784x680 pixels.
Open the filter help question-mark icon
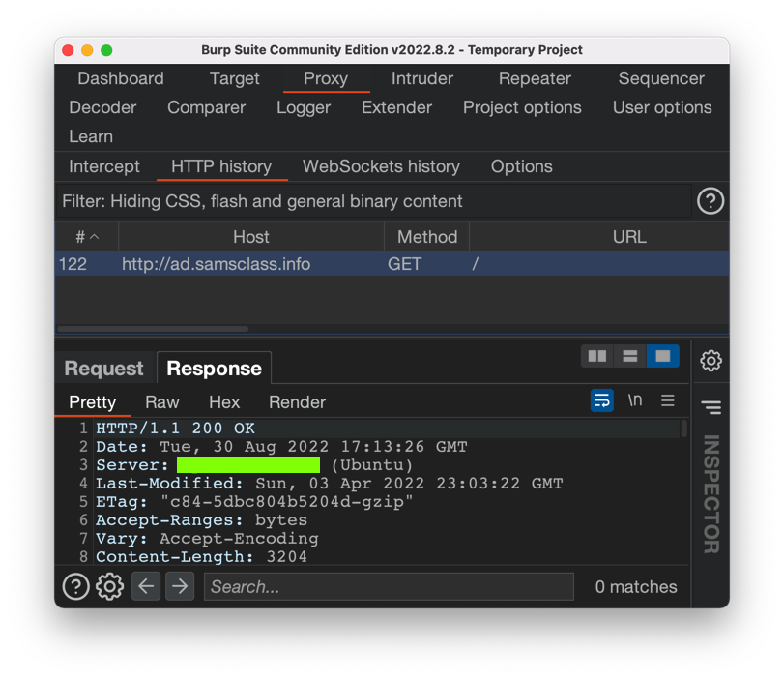(x=710, y=201)
